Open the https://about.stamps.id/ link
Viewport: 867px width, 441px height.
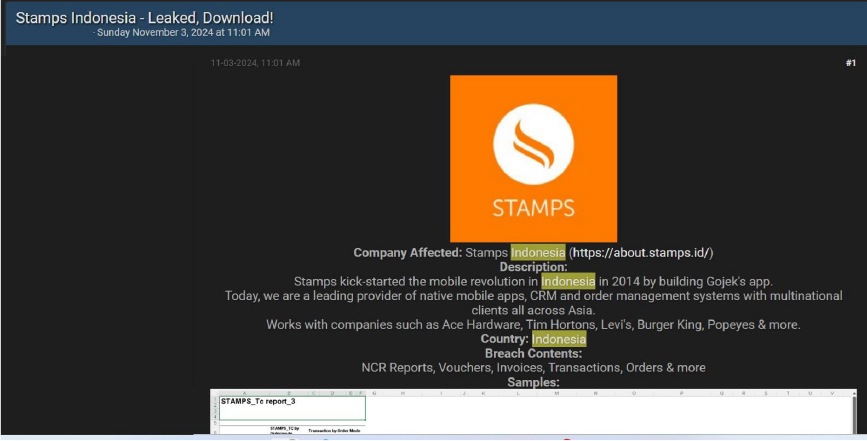click(641, 253)
